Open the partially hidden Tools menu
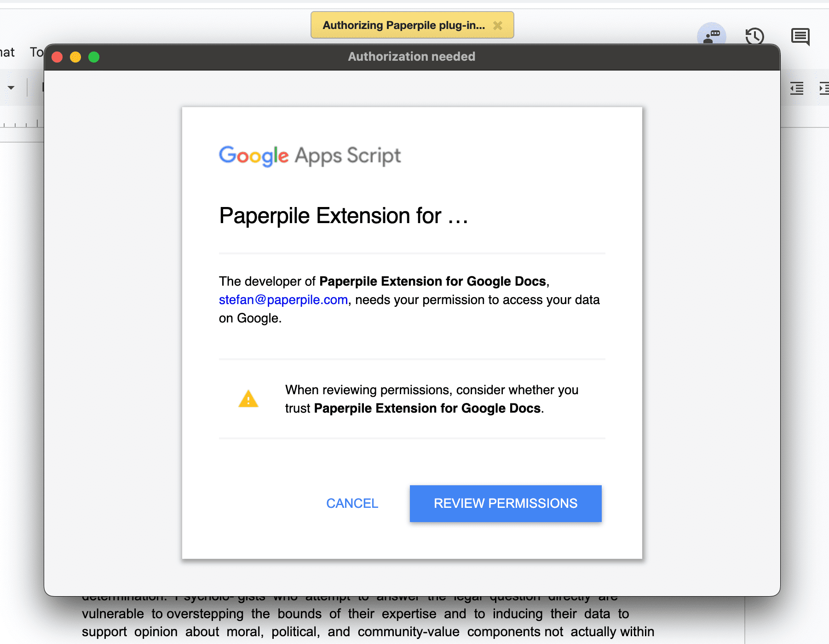Image resolution: width=829 pixels, height=644 pixels. pyautogui.click(x=36, y=52)
